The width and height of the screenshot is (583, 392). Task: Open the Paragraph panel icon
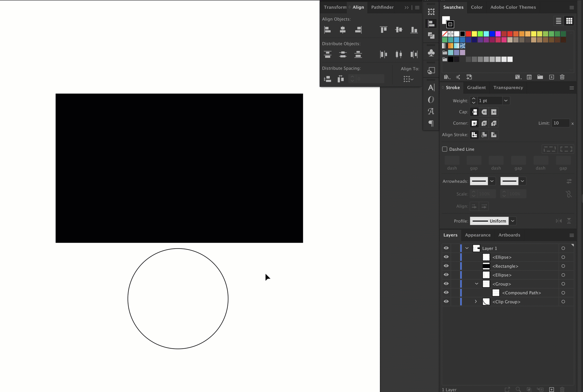pyautogui.click(x=431, y=123)
